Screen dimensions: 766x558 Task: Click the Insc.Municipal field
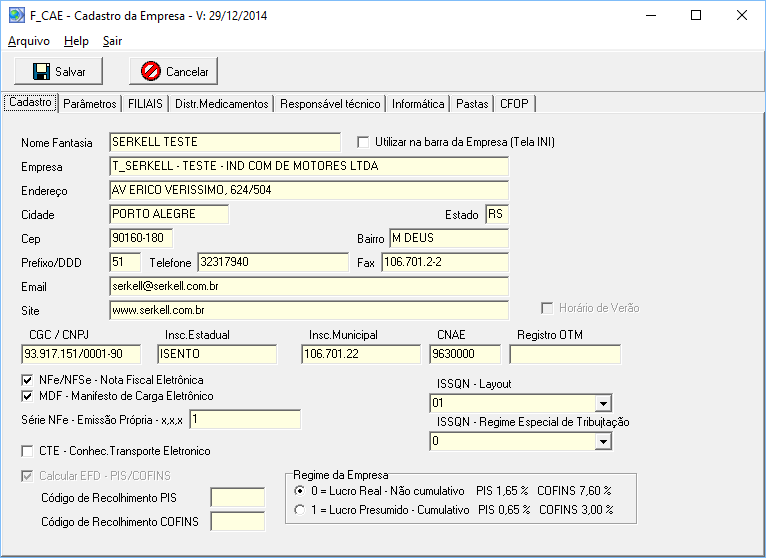[x=361, y=354]
